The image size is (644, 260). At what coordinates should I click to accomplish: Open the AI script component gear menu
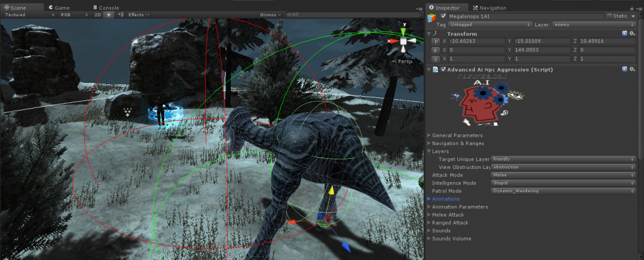point(632,69)
